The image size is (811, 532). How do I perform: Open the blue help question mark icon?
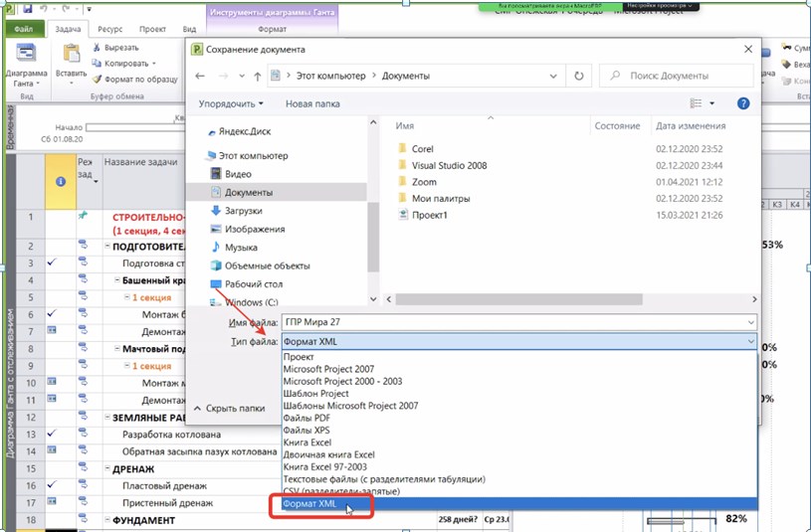click(x=742, y=103)
